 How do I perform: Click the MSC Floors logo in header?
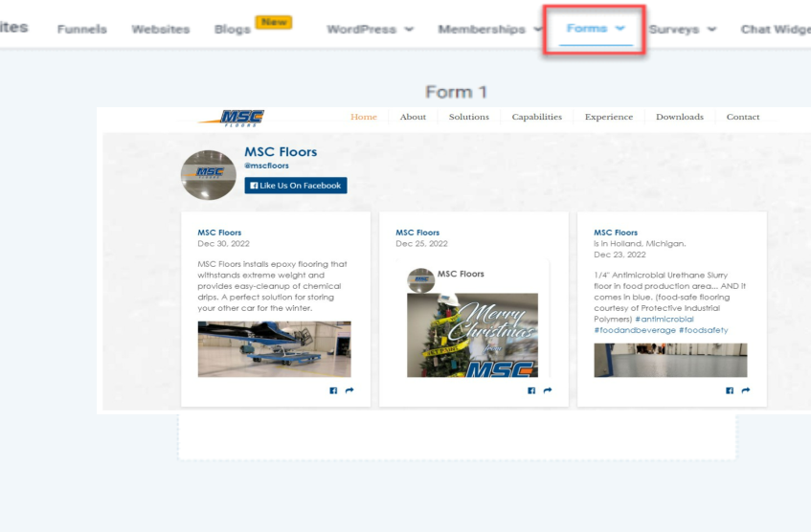pos(231,119)
